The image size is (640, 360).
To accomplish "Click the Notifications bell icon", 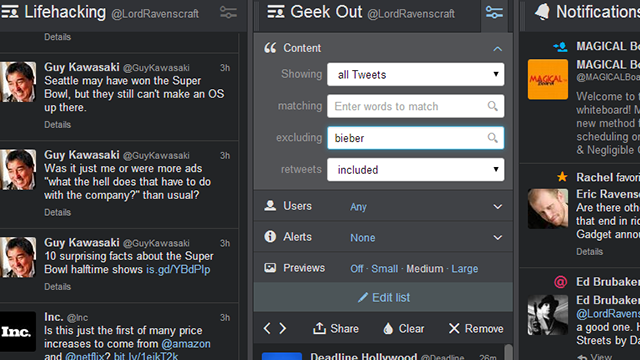I will 542,12.
